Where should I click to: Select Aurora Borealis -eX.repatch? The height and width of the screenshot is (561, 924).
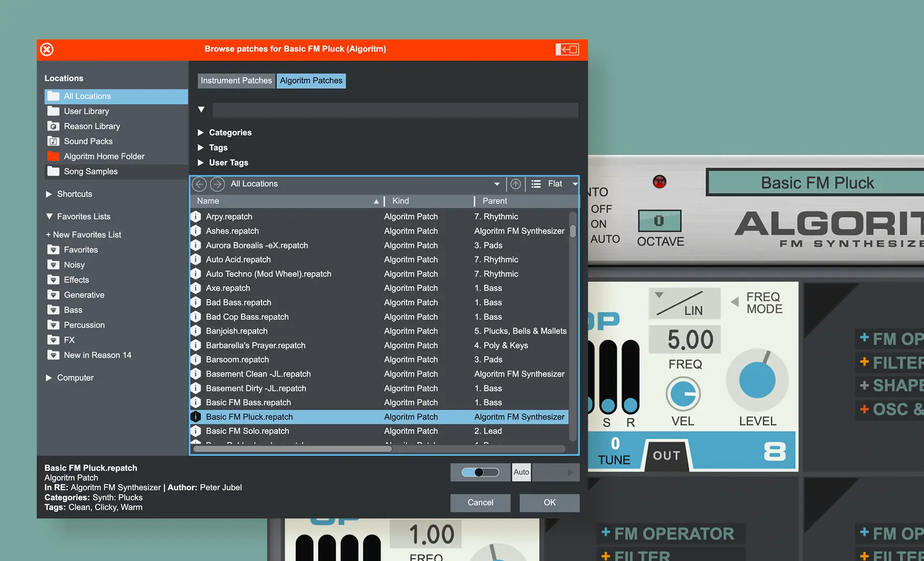coord(379,245)
